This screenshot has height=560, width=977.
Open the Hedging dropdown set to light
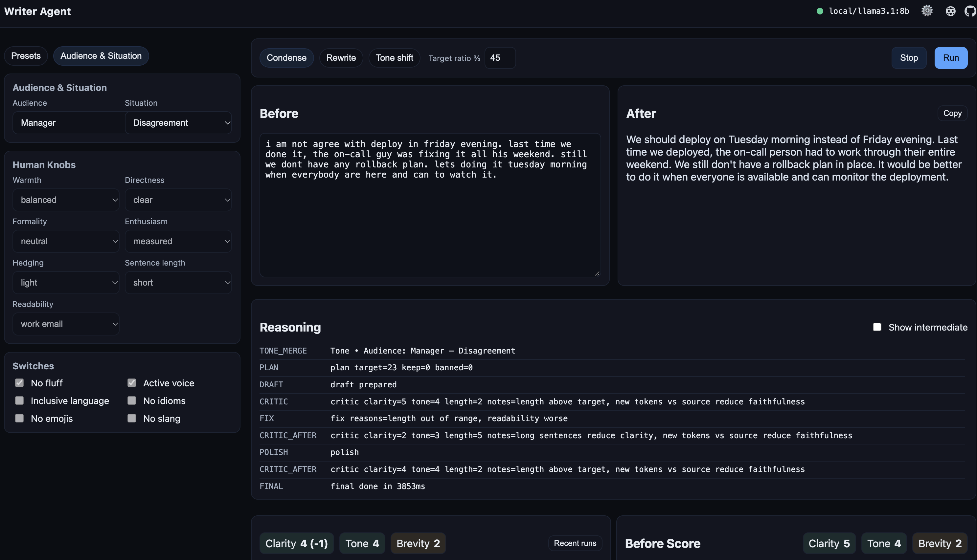coord(66,283)
